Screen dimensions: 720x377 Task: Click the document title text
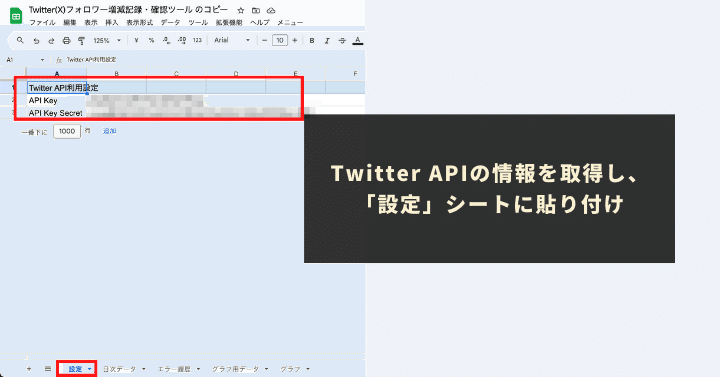coord(128,10)
